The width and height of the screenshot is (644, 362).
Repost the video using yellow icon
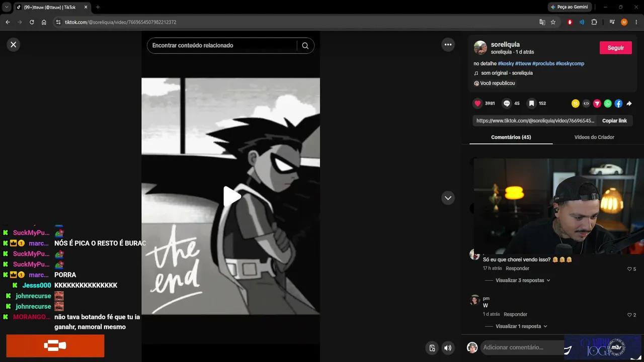(576, 104)
